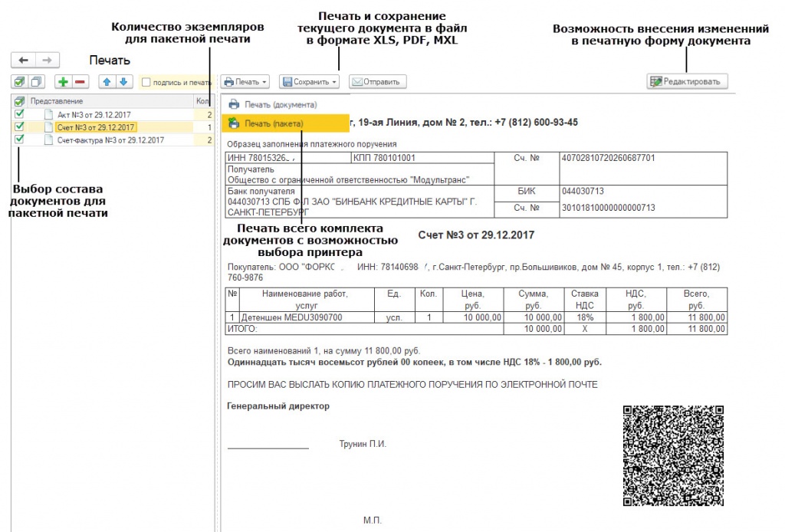
Task: Click the 'Наименование работ, услуг' table header
Action: 307,299
